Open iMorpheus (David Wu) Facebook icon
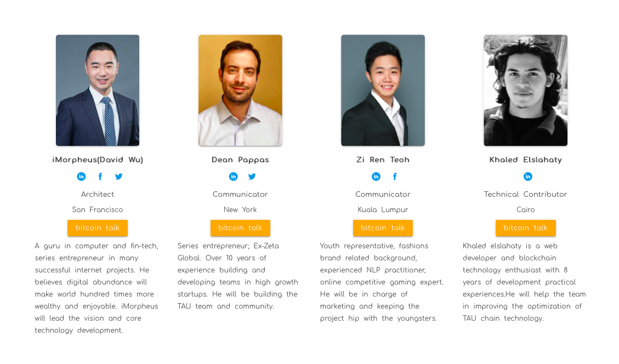The width and height of the screenshot is (619, 364). tap(100, 177)
